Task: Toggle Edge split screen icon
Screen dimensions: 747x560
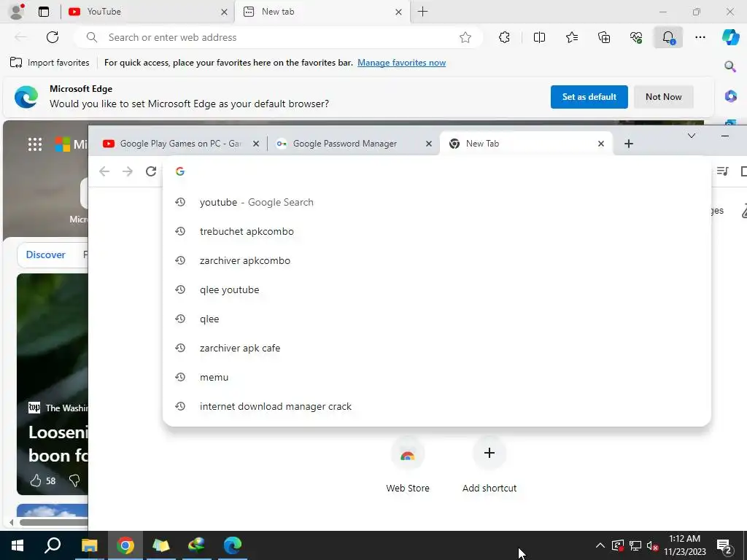Action: tap(539, 37)
